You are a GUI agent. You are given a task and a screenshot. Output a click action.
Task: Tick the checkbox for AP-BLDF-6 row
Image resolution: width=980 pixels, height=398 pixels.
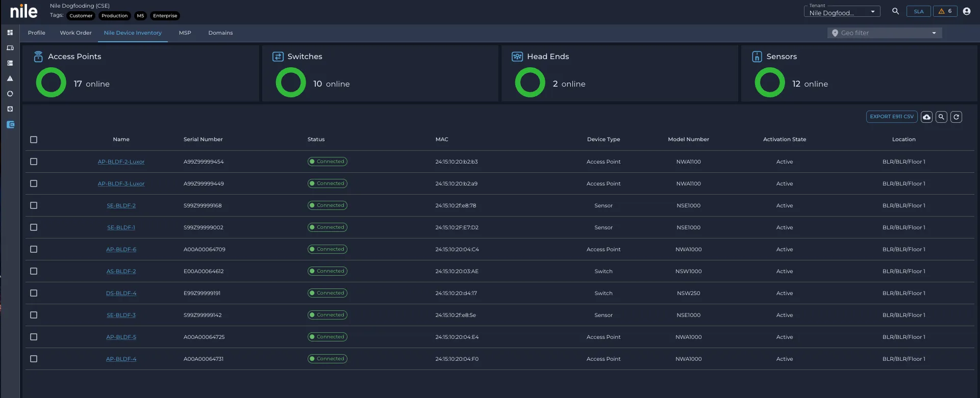[x=34, y=249]
